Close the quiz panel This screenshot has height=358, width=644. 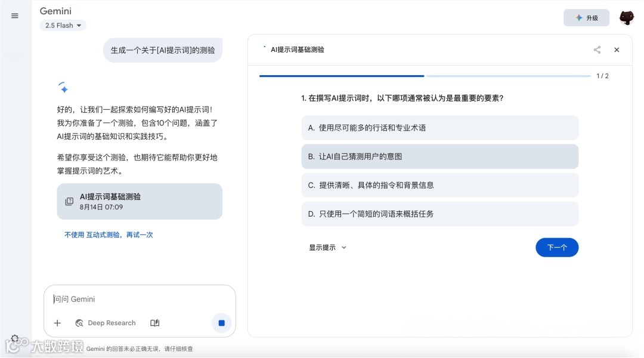pyautogui.click(x=617, y=50)
